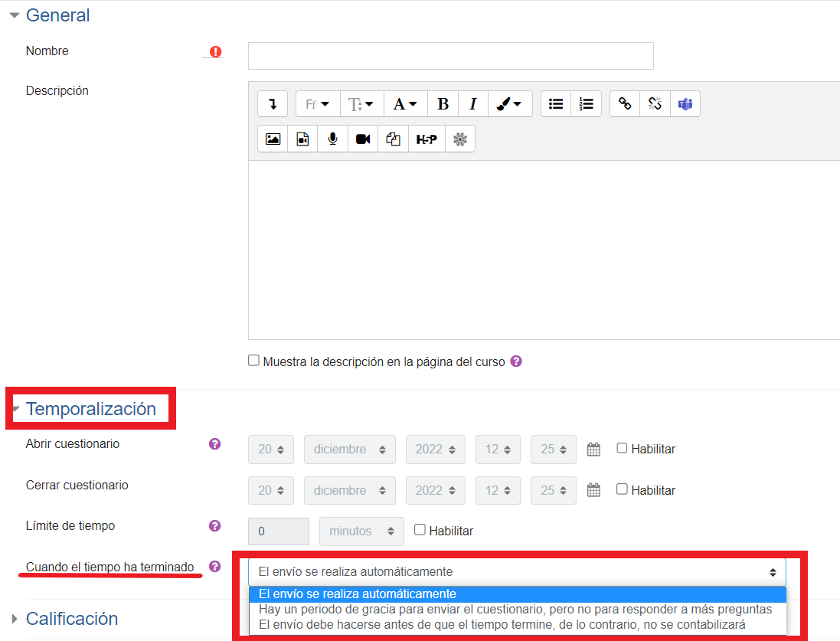Image resolution: width=840 pixels, height=641 pixels.
Task: Insert media file icon
Action: point(302,139)
